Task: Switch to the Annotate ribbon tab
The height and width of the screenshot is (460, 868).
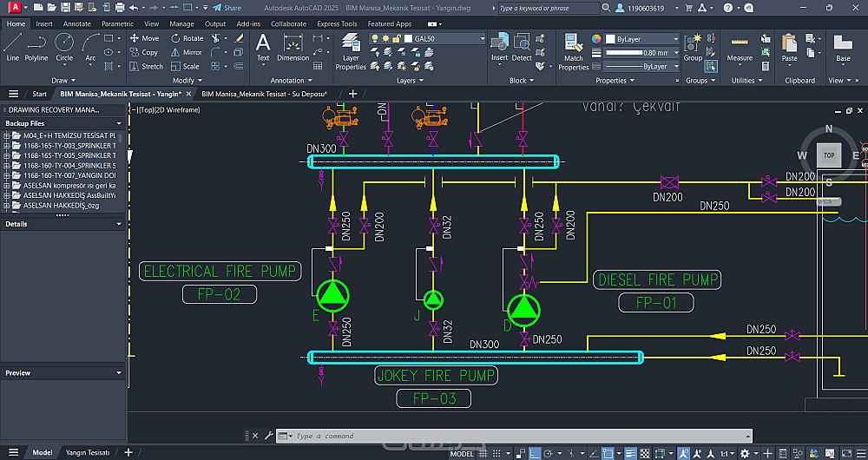Action: coord(76,24)
